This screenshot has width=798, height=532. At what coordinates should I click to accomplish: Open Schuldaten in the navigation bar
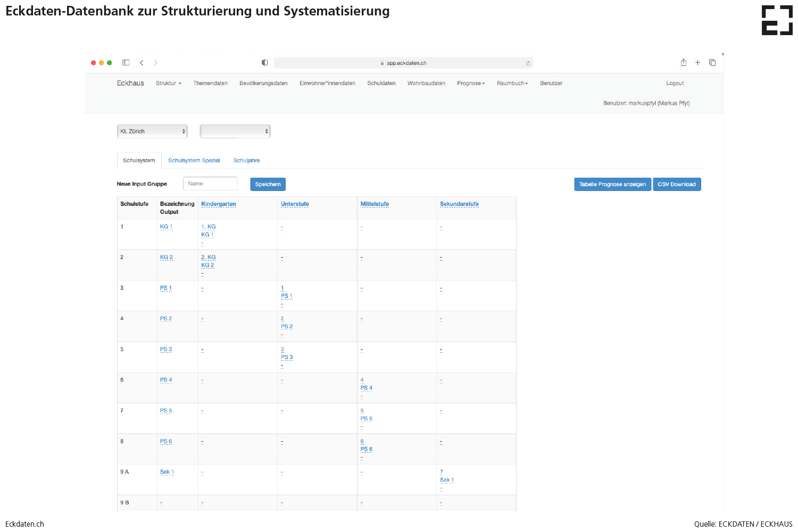point(381,84)
